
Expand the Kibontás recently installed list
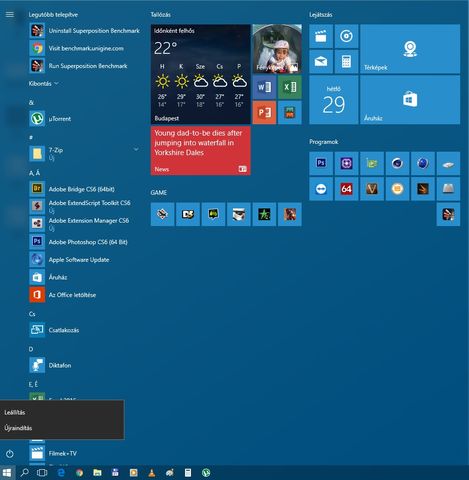tap(43, 83)
